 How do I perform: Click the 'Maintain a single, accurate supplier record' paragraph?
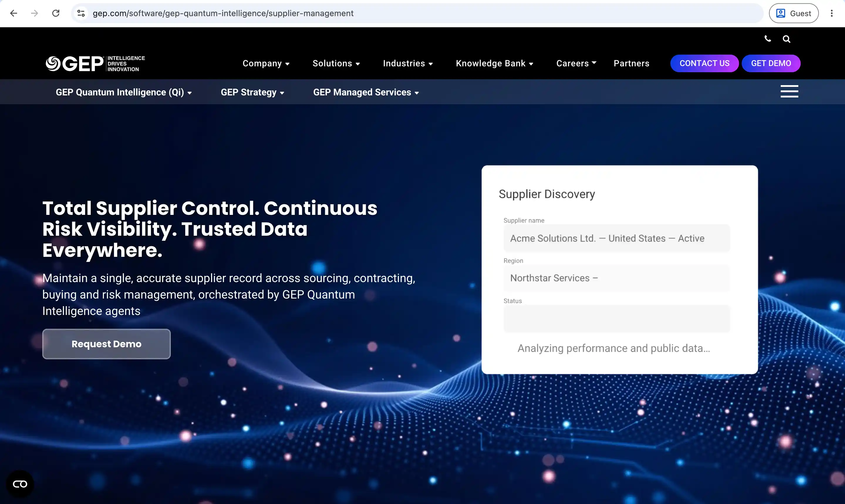click(229, 294)
